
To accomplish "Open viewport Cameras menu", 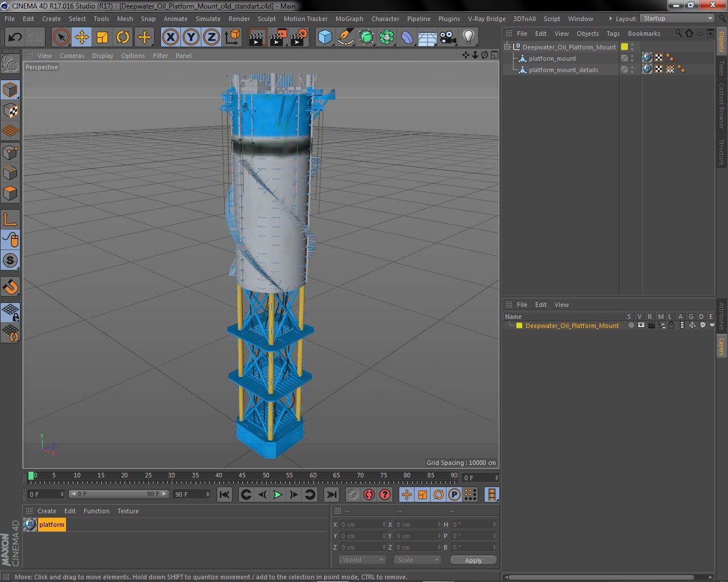I will [x=72, y=56].
